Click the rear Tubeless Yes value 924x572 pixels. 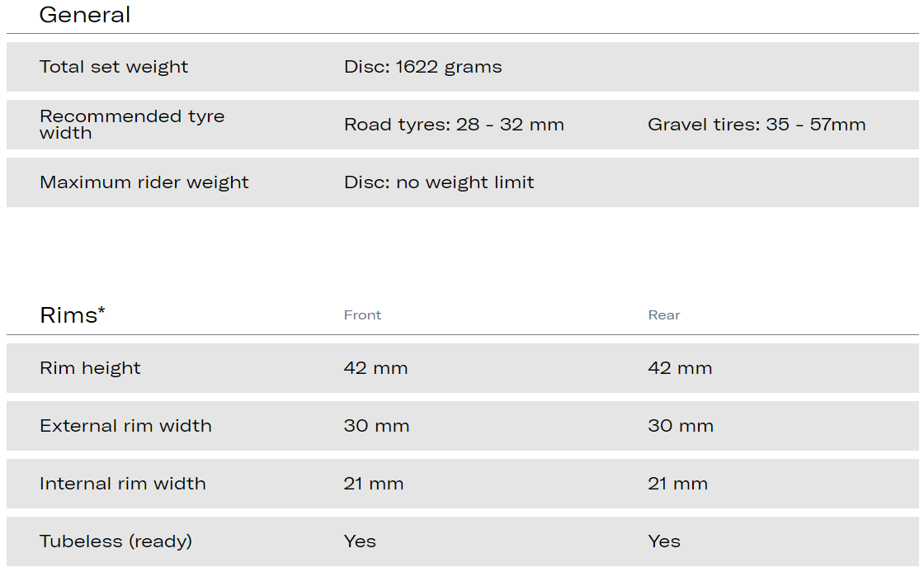pos(664,541)
